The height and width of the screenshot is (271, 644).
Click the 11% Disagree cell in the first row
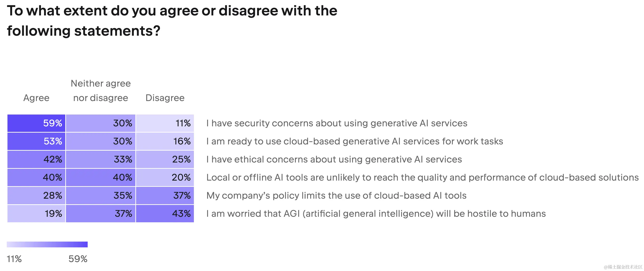click(165, 123)
